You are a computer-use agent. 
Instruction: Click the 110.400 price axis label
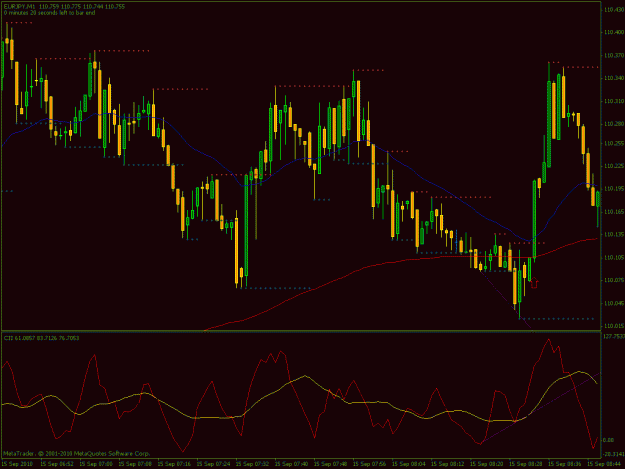point(614,32)
